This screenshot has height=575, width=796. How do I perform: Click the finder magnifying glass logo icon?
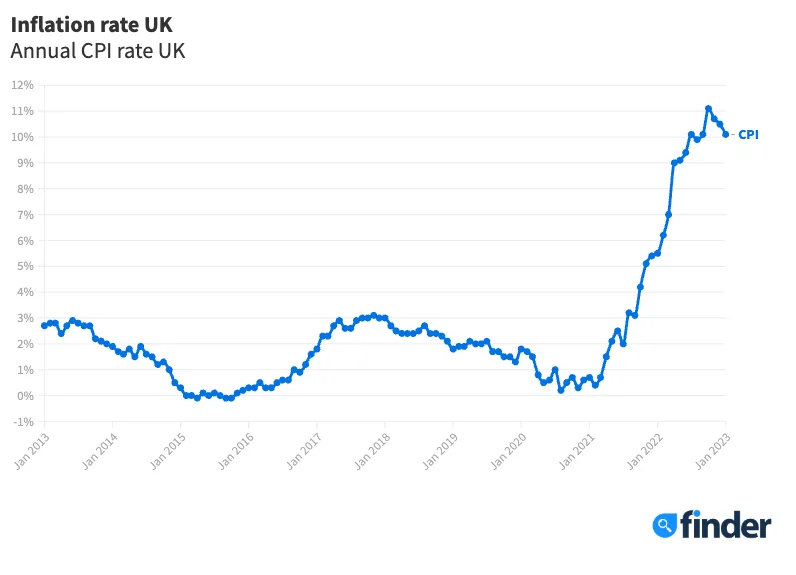coord(665,525)
